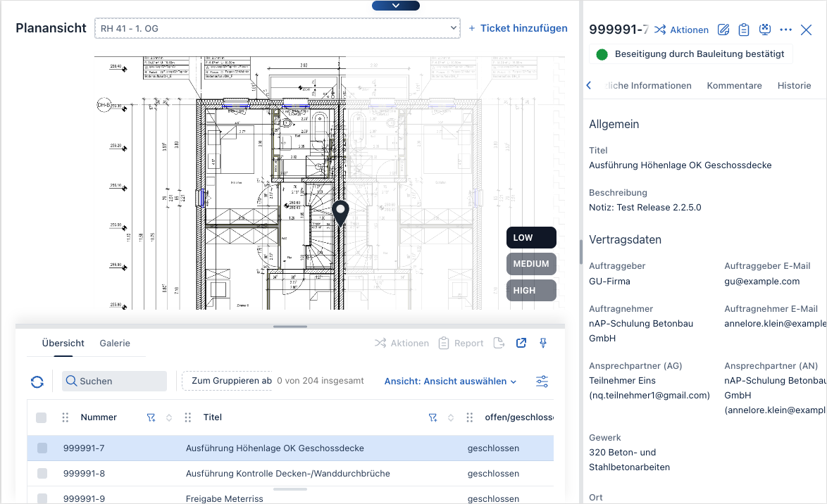Click the pin icon in list toolbar

543,343
